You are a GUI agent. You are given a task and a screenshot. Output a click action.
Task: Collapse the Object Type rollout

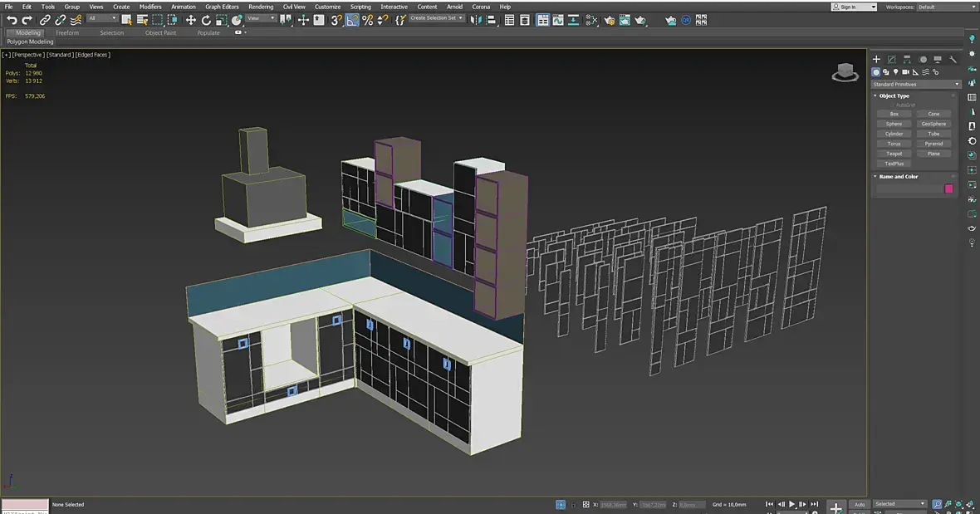[894, 95]
